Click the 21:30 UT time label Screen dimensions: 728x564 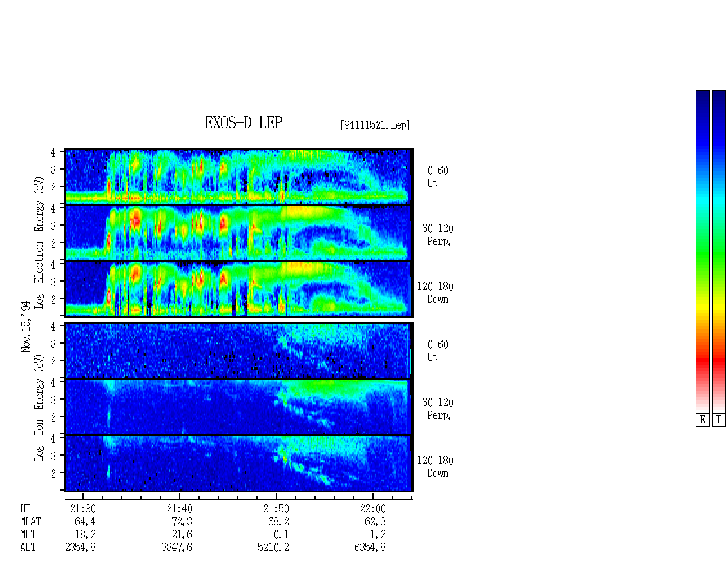click(x=82, y=509)
